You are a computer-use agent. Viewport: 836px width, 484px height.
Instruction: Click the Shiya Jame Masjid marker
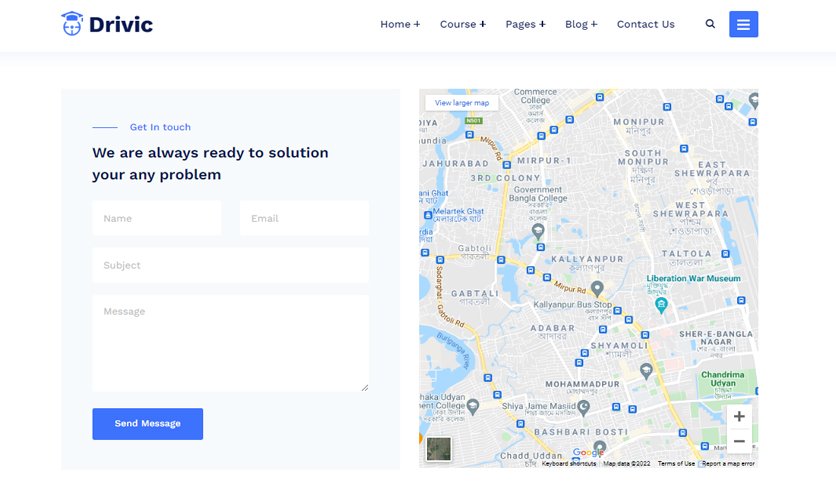coord(583,407)
